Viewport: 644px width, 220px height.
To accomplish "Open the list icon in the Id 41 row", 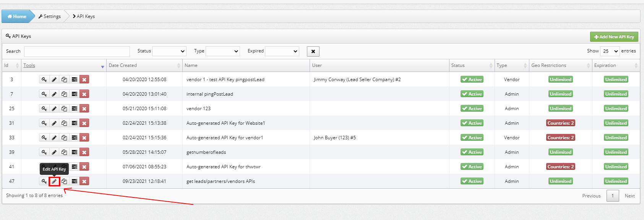I will click(x=75, y=167).
